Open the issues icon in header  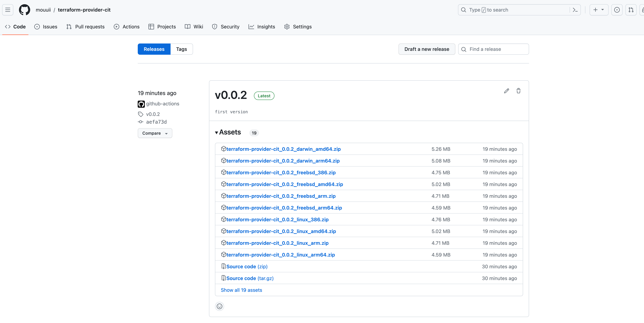tap(617, 10)
